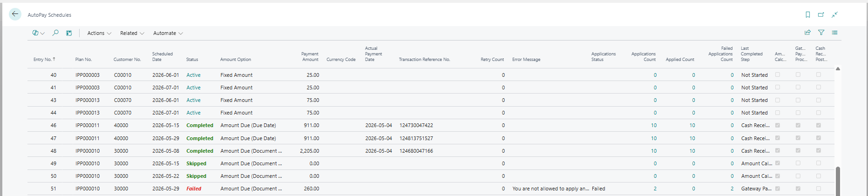Screen dimensions: 868x196
Task: Click the Scheduled Date column header
Action: point(163,57)
